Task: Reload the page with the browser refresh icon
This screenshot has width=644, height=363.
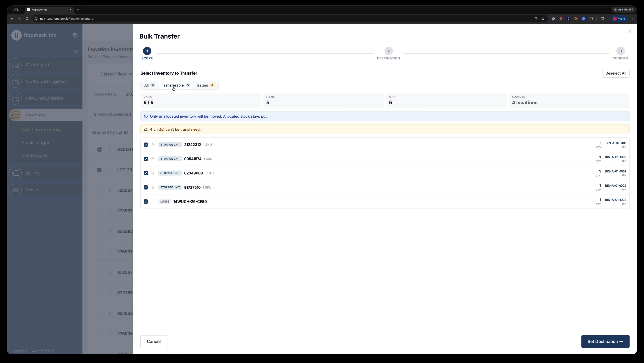Action: pyautogui.click(x=27, y=19)
